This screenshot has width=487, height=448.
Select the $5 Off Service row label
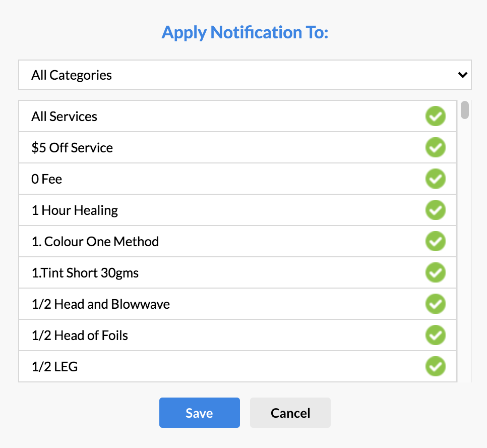tap(72, 148)
